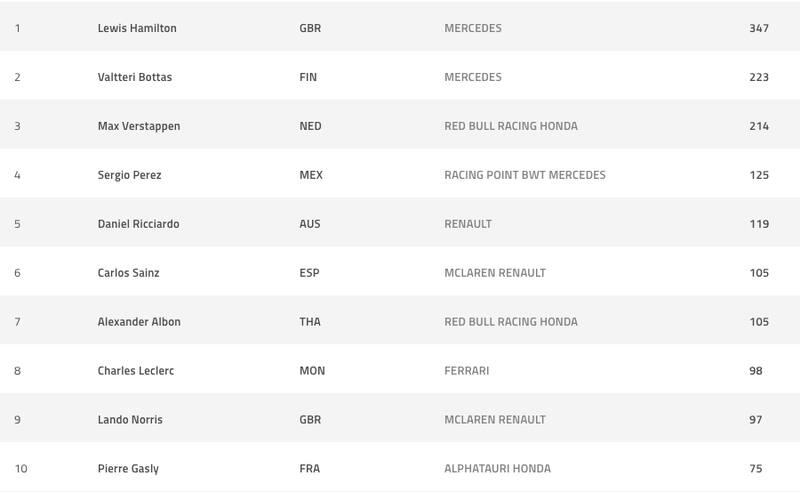The width and height of the screenshot is (800, 492).
Task: Click Sergio Perez driver name
Action: coord(129,175)
